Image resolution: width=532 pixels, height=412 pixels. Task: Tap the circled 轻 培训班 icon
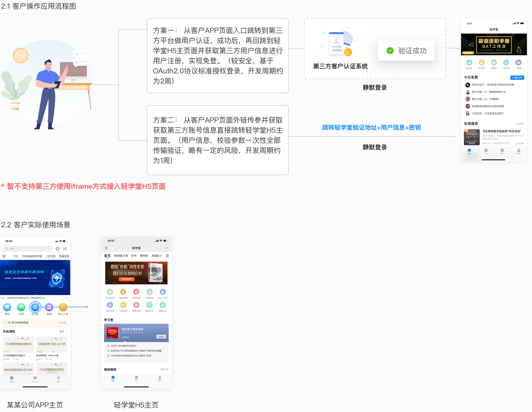35,307
